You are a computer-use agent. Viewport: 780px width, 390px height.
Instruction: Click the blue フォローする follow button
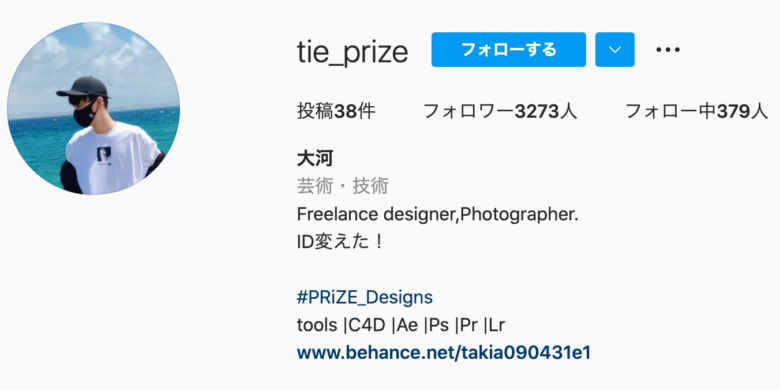click(508, 49)
